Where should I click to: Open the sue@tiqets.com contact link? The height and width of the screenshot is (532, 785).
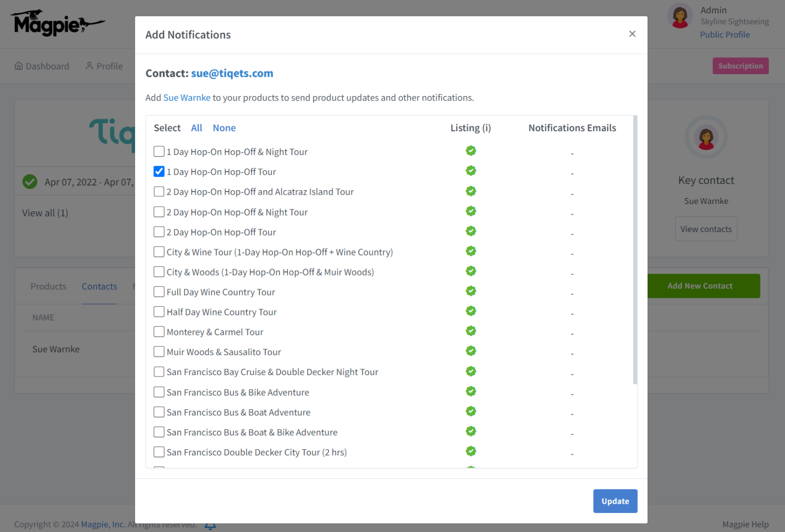pos(232,73)
